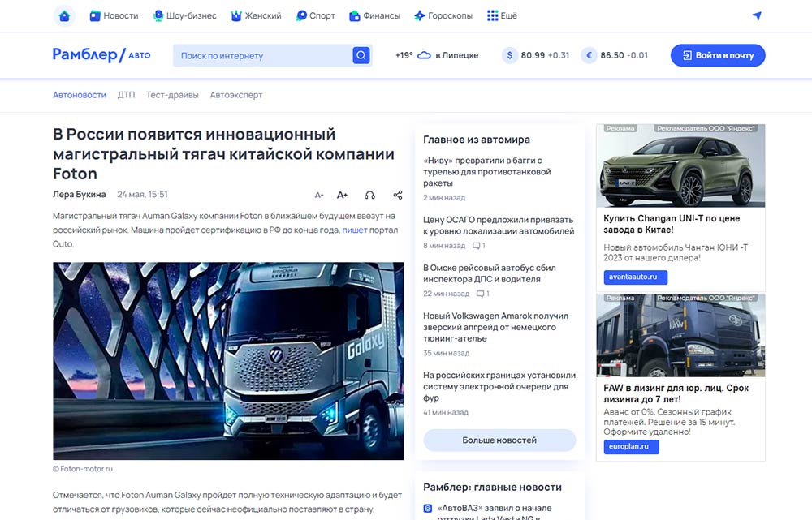
Task: Decrease font size with A- icon
Action: pyautogui.click(x=319, y=195)
